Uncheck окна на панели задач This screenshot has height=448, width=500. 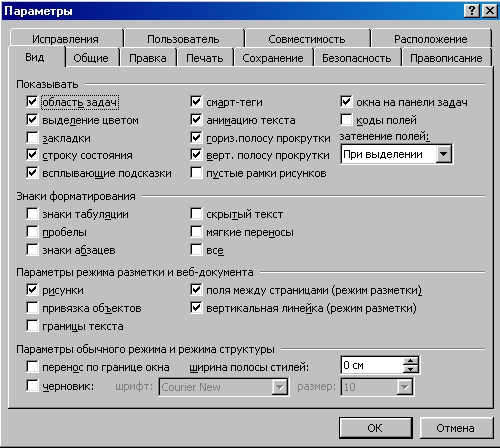tap(346, 101)
